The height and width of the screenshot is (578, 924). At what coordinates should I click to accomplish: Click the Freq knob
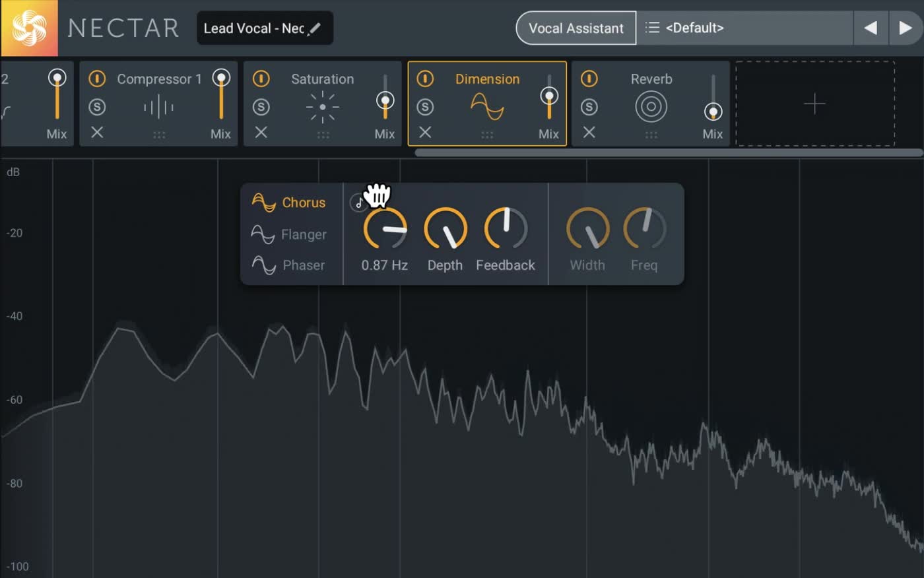(x=645, y=229)
